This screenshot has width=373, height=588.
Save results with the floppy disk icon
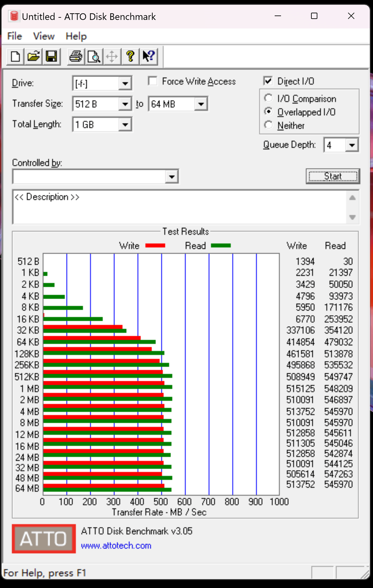click(52, 57)
